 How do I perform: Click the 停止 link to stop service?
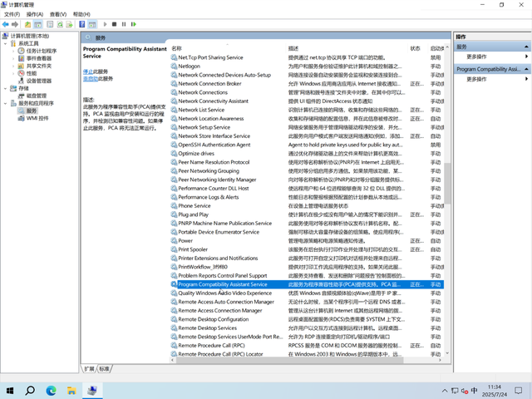pyautogui.click(x=88, y=71)
